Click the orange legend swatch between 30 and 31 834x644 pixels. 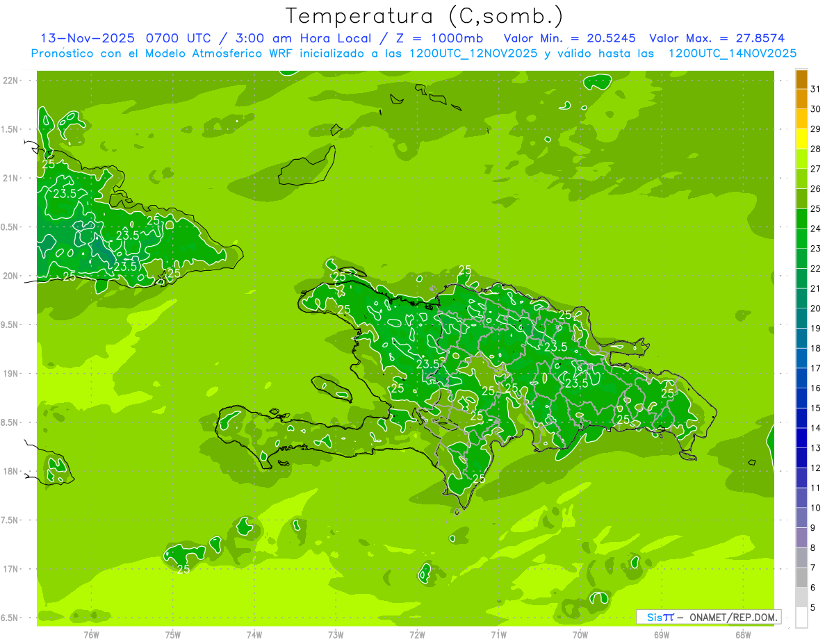tap(801, 99)
